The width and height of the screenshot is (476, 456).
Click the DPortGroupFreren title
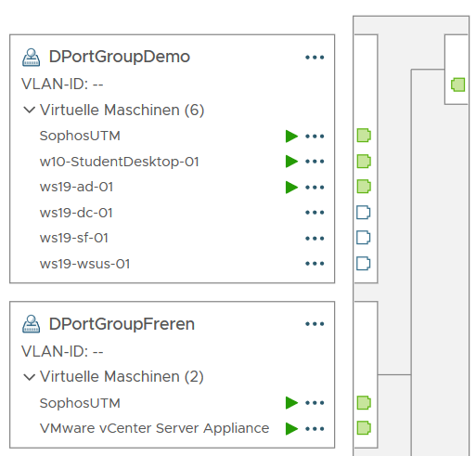click(x=122, y=324)
